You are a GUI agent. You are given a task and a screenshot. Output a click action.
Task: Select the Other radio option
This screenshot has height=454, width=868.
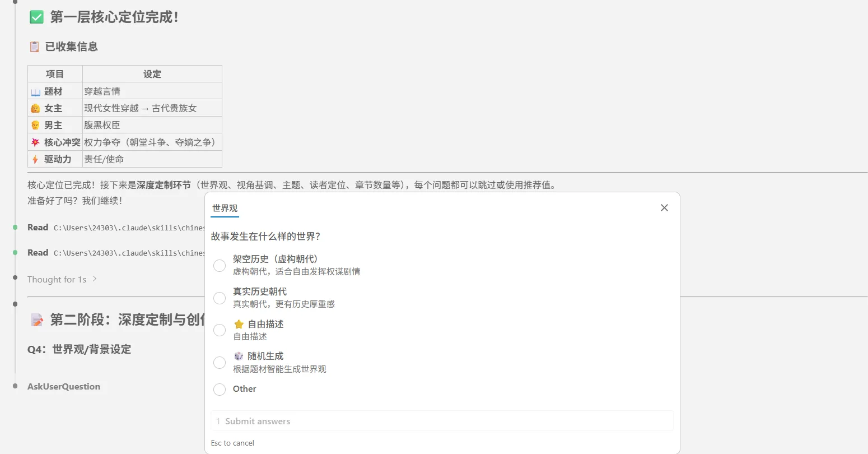[x=220, y=389]
